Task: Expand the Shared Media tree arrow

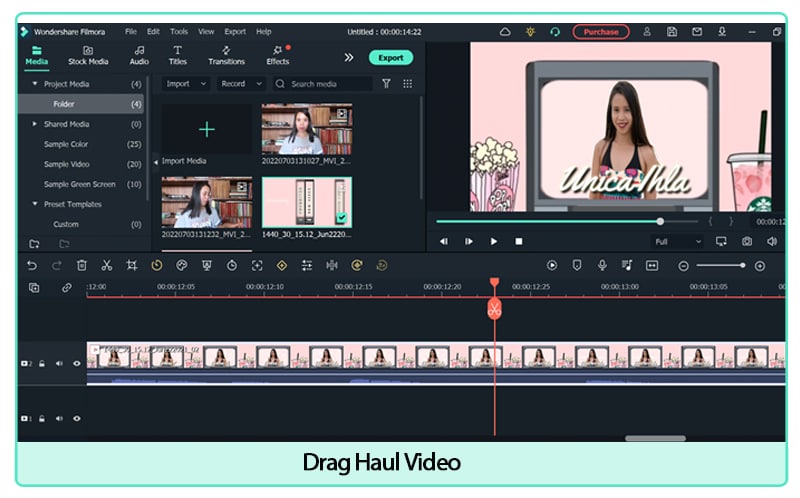Action: click(x=35, y=124)
